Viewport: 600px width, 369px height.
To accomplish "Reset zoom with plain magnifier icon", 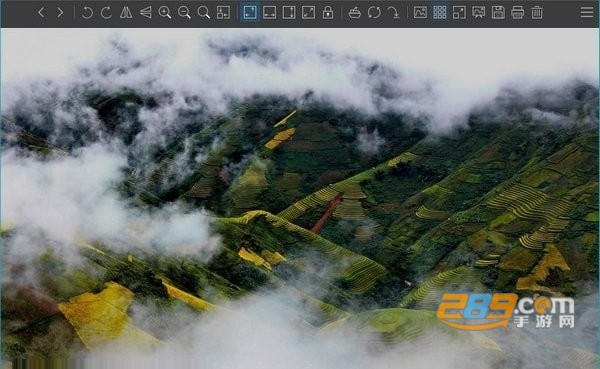I will point(204,13).
